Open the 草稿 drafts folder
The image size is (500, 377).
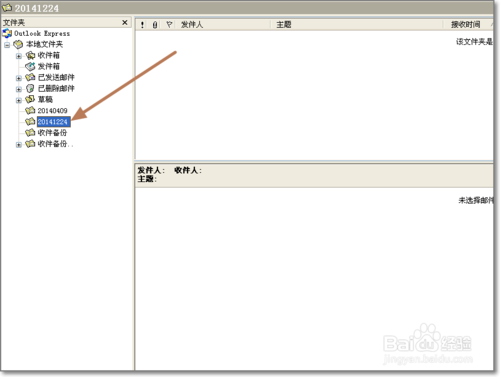coord(45,99)
